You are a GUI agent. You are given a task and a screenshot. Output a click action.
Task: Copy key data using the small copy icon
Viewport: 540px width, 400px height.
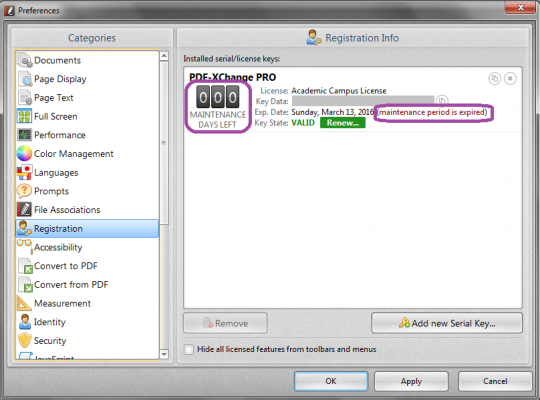pos(442,101)
